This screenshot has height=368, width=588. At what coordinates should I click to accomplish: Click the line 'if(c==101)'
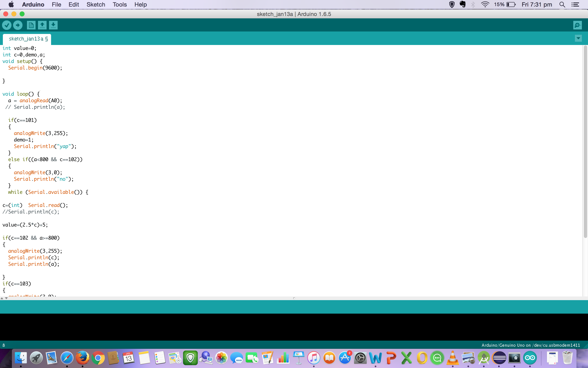pyautogui.click(x=22, y=120)
